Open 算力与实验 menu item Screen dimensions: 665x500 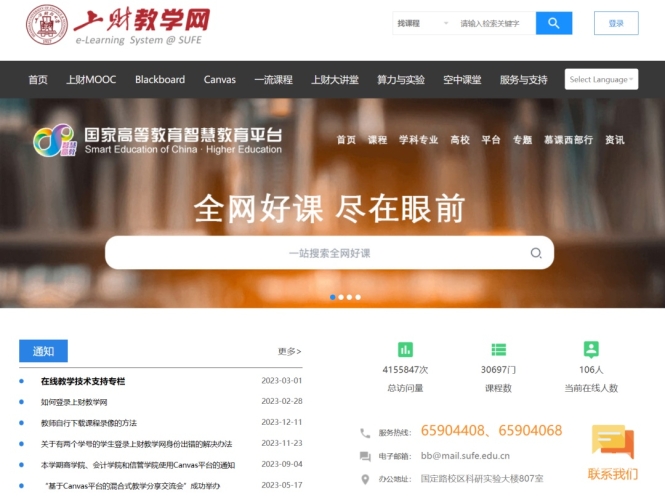pos(401,79)
